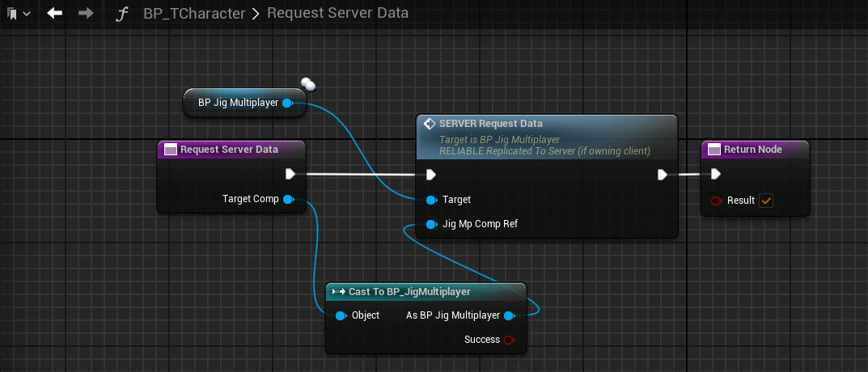Click the SERVER Request Data function icon
Screen dimensions: 868x372
point(429,124)
